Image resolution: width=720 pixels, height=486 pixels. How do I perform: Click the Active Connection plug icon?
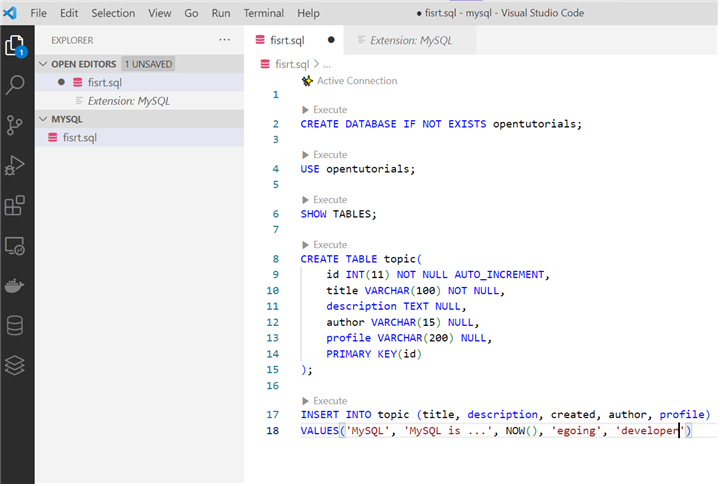pos(307,81)
